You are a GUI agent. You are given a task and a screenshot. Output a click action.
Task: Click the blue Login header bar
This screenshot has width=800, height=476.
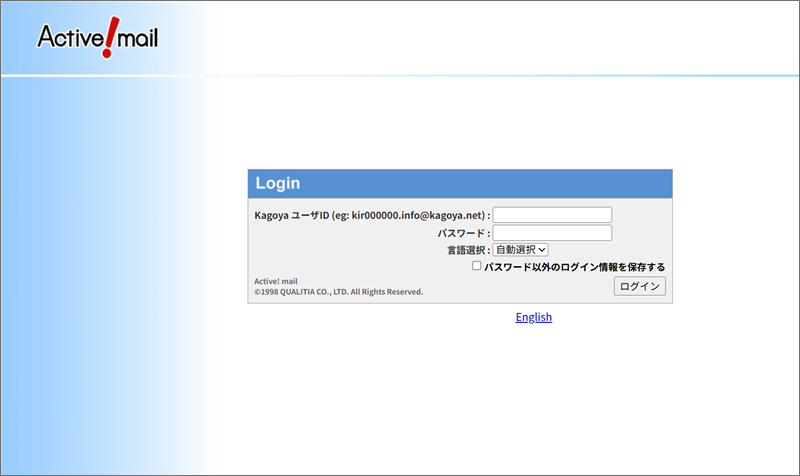click(460, 184)
